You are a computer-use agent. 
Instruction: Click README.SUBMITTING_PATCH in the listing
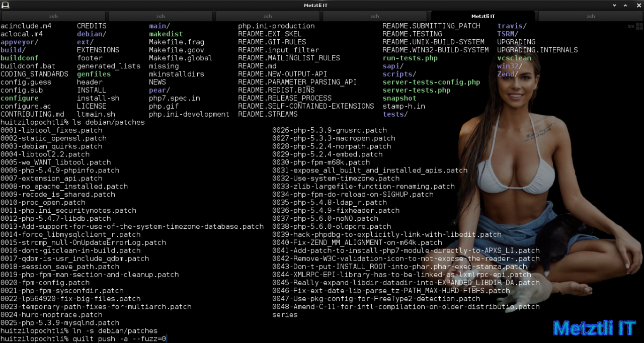431,26
